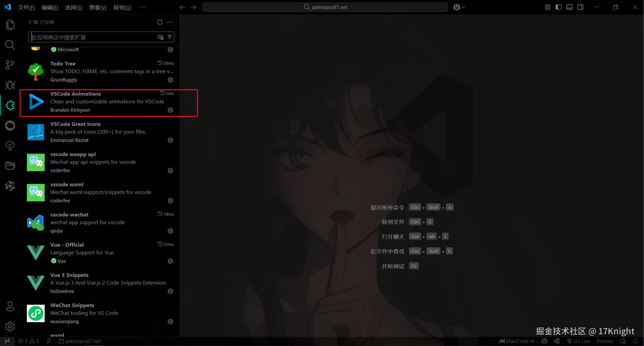Open the Explorer view in activity bar
The width and height of the screenshot is (644, 346).
(x=10, y=24)
